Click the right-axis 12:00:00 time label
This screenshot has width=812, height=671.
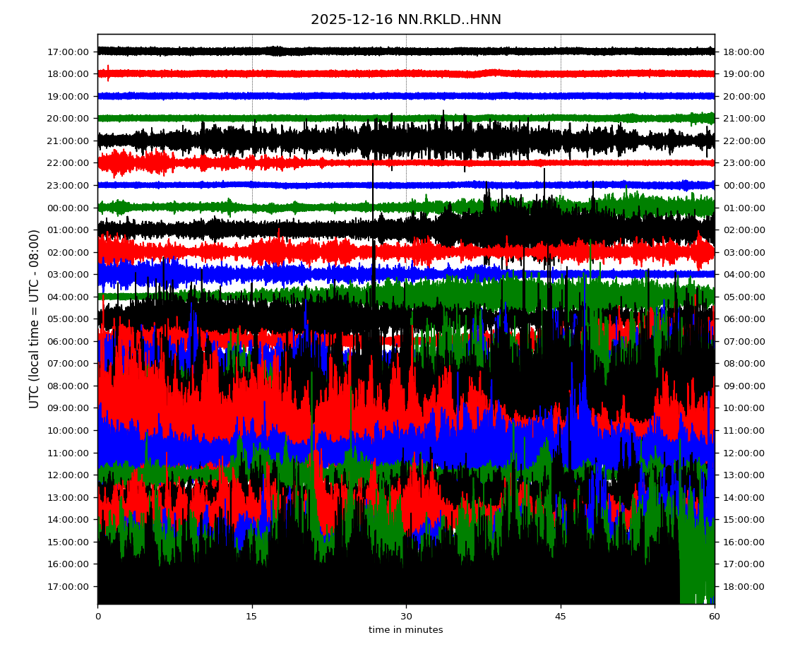click(x=744, y=453)
